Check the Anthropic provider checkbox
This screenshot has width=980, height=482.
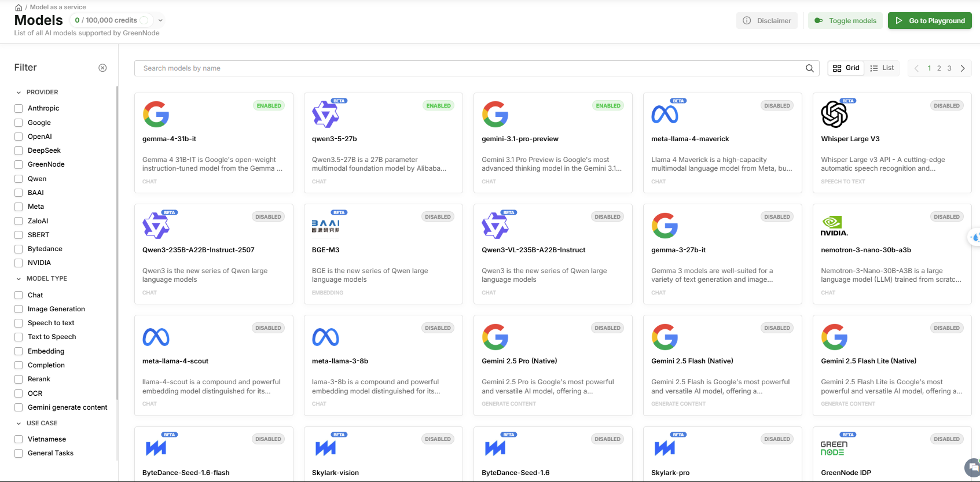click(19, 108)
